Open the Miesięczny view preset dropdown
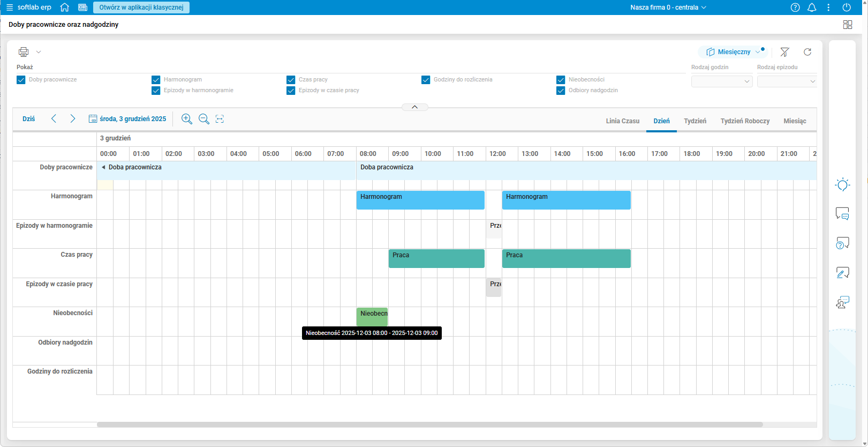The width and height of the screenshot is (868, 447). (x=732, y=52)
